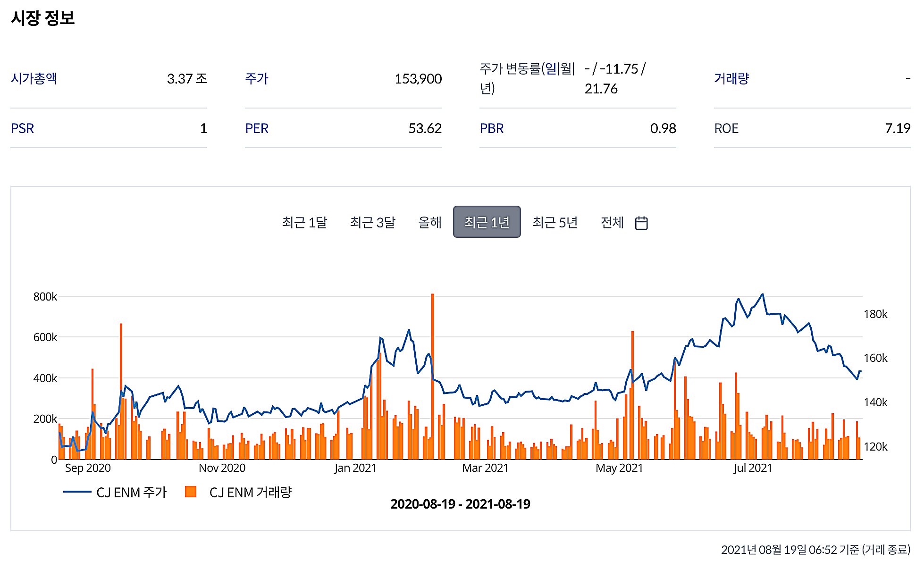Open the PBR metric link
Viewport: 924px width, 569px height.
[x=492, y=128]
